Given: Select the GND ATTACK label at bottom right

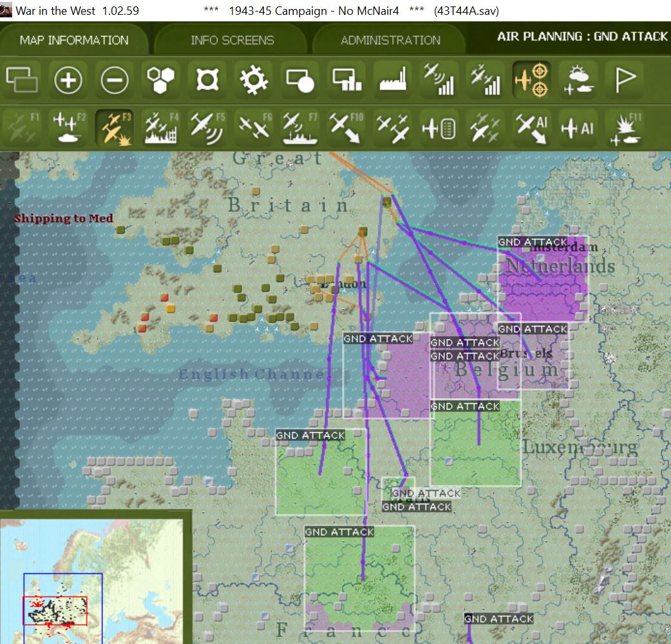Looking at the screenshot, I should click(x=499, y=619).
